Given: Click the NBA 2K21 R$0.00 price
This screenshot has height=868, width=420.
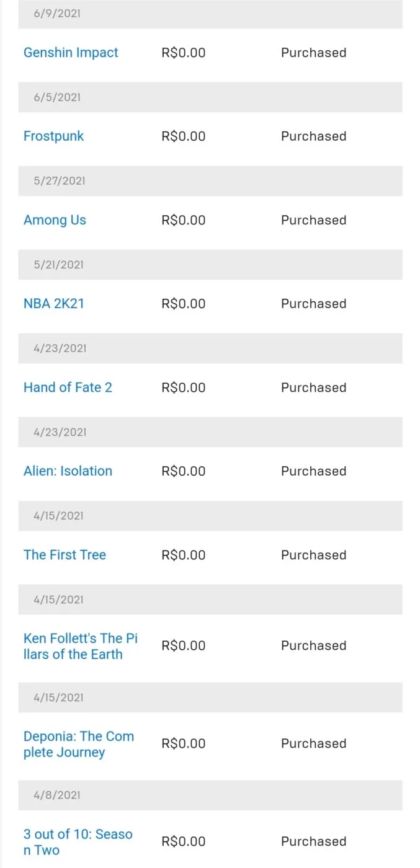Looking at the screenshot, I should pyautogui.click(x=183, y=304).
